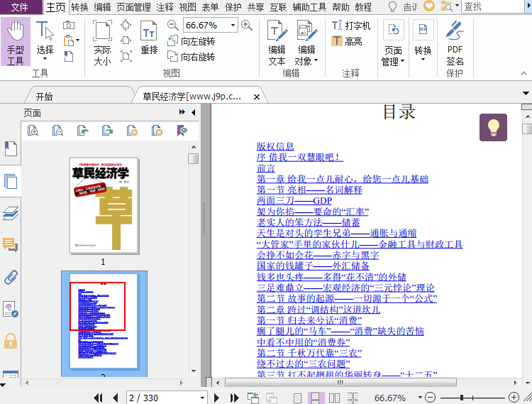This screenshot has height=404, width=532.
Task: Open the Layers sidebar panel
Action: [11, 213]
